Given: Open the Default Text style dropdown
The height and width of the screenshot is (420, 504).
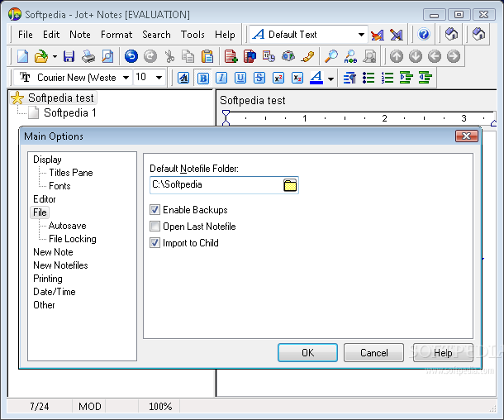Looking at the screenshot, I should pos(361,35).
